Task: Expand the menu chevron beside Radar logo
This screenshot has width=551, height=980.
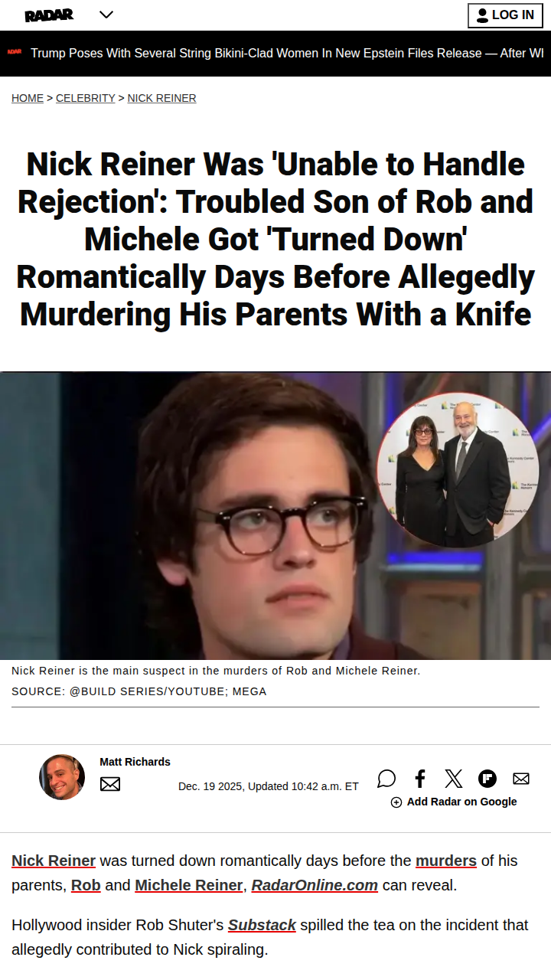Action: [x=106, y=15]
